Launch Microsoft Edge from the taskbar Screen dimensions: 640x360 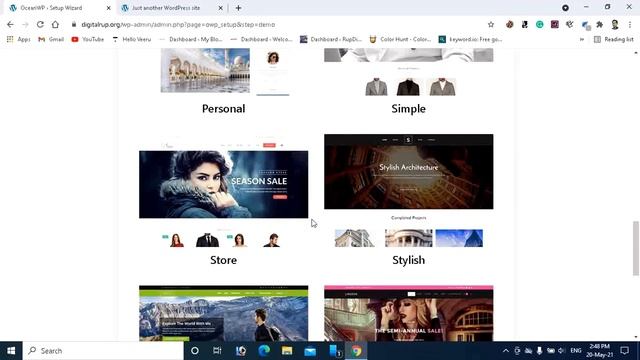coord(264,351)
